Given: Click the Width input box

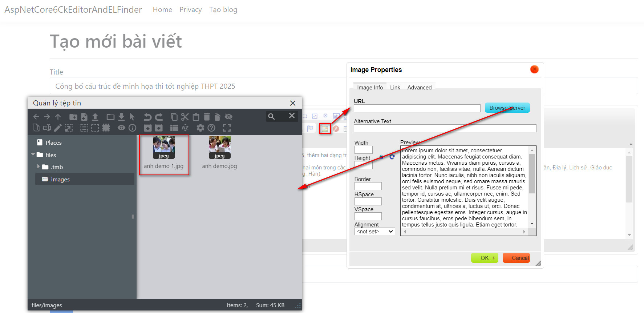Looking at the screenshot, I should click(364, 150).
